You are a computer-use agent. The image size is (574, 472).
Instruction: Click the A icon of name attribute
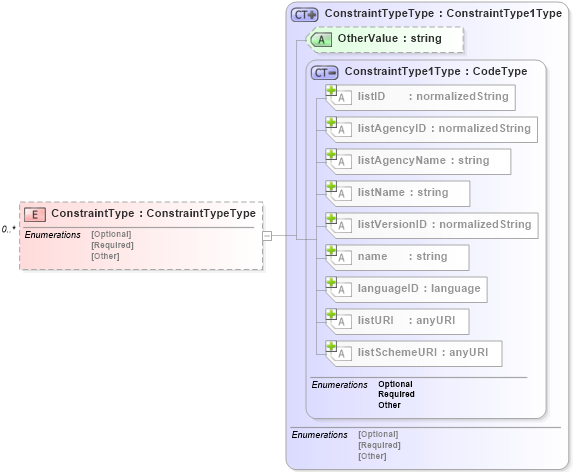[342, 258]
